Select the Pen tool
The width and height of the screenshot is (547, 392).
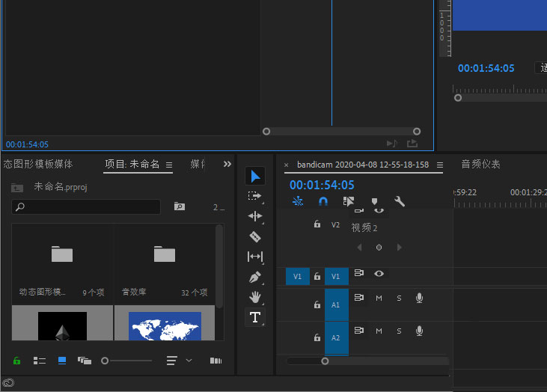(255, 277)
